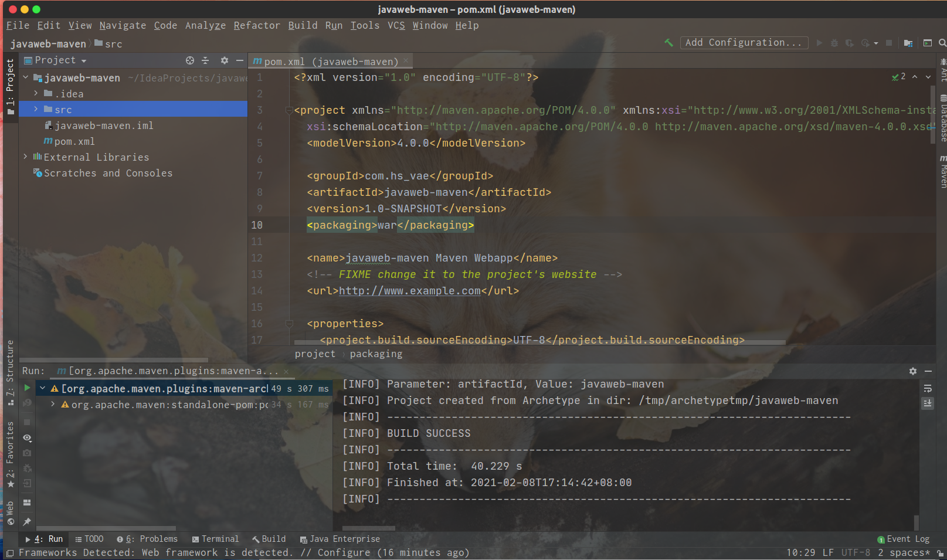Image resolution: width=947 pixels, height=560 pixels.
Task: Click the scroll to end icon in console
Action: click(928, 403)
